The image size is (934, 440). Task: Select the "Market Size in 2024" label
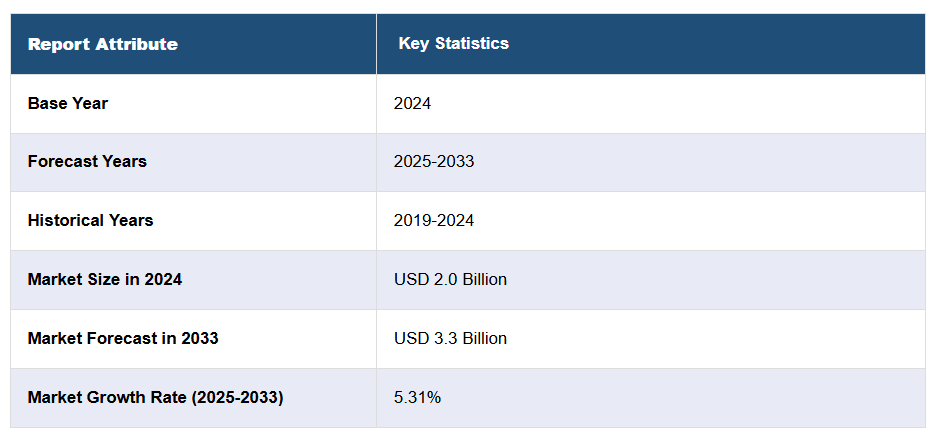(105, 279)
